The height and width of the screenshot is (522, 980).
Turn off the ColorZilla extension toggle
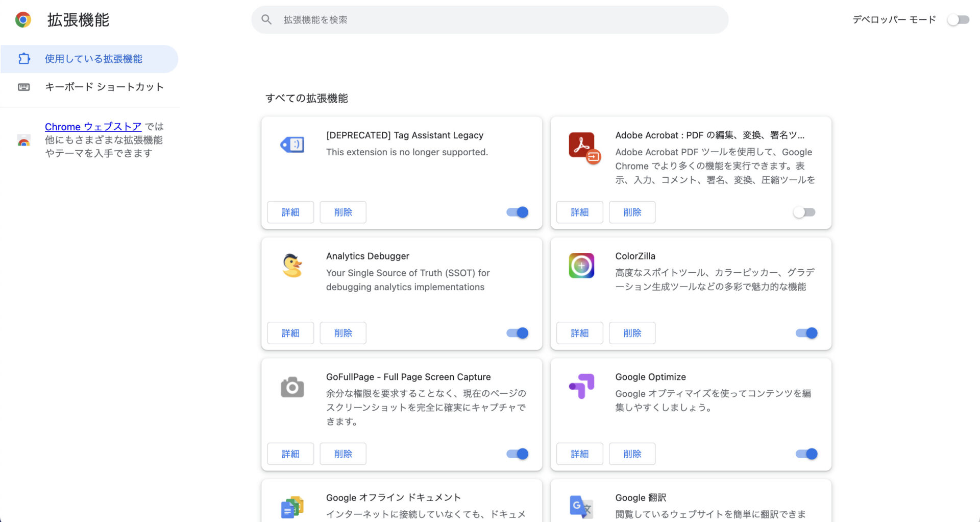click(806, 333)
